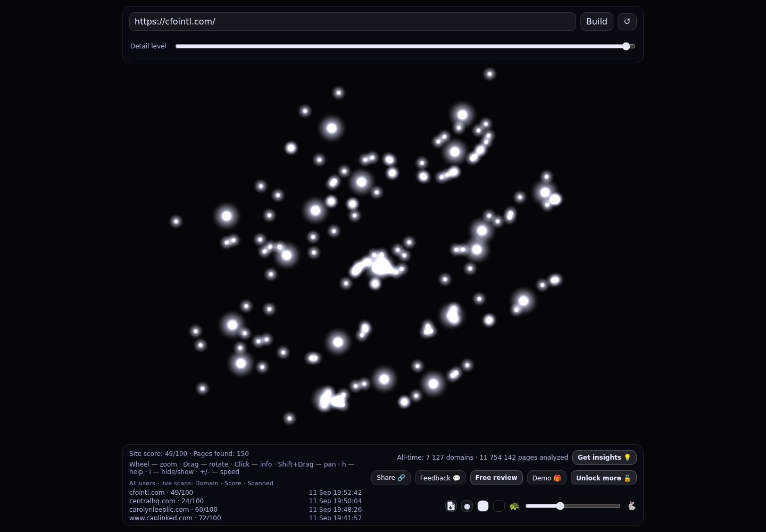Screen dimensions: 766x532
Task: Click the reset arrow button beside Build
Action: pyautogui.click(x=627, y=22)
